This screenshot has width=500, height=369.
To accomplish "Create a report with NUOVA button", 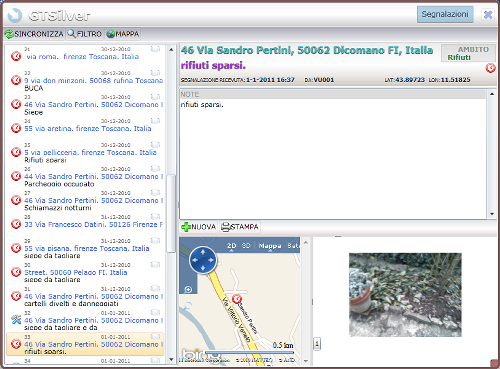I will point(199,227).
